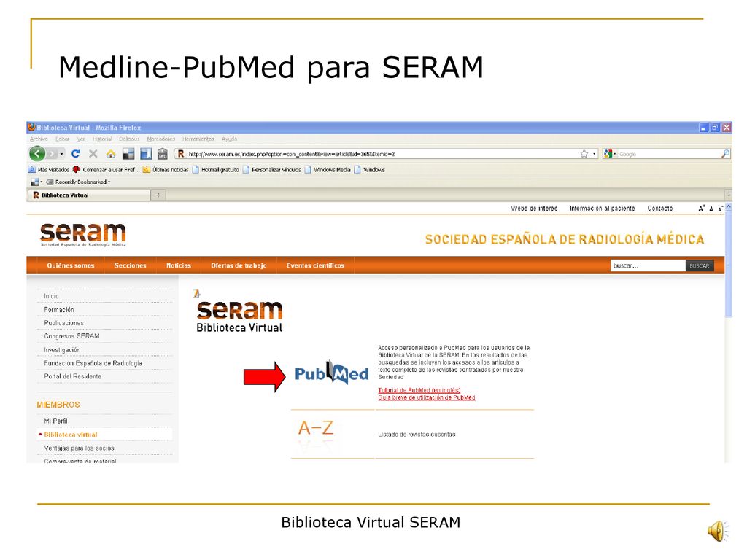The width and height of the screenshot is (747, 560).
Task: Open Más visitados bookmark
Action: click(49, 169)
